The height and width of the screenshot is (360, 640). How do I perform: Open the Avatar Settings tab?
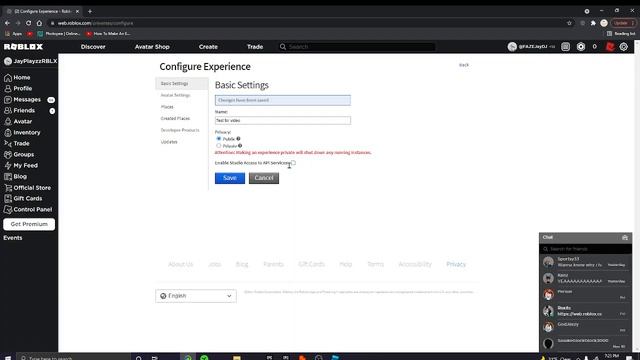pyautogui.click(x=176, y=95)
